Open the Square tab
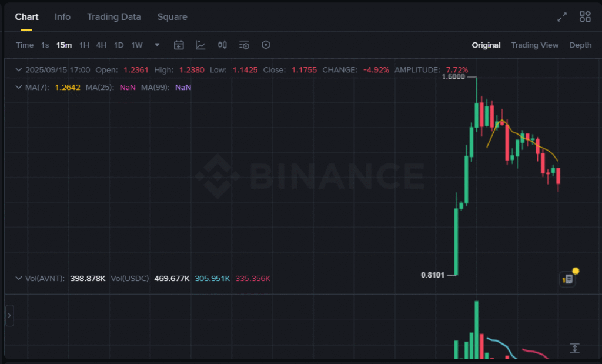 pyautogui.click(x=172, y=17)
